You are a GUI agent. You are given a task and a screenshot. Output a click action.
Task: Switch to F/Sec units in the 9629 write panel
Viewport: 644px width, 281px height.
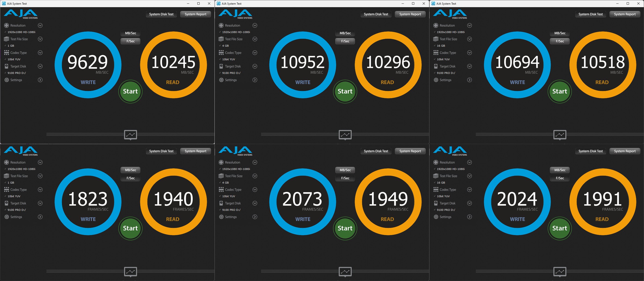coord(131,41)
